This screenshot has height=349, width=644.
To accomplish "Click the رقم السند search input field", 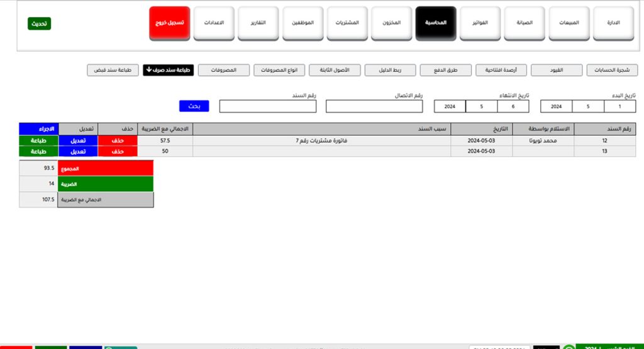I will [x=267, y=106].
